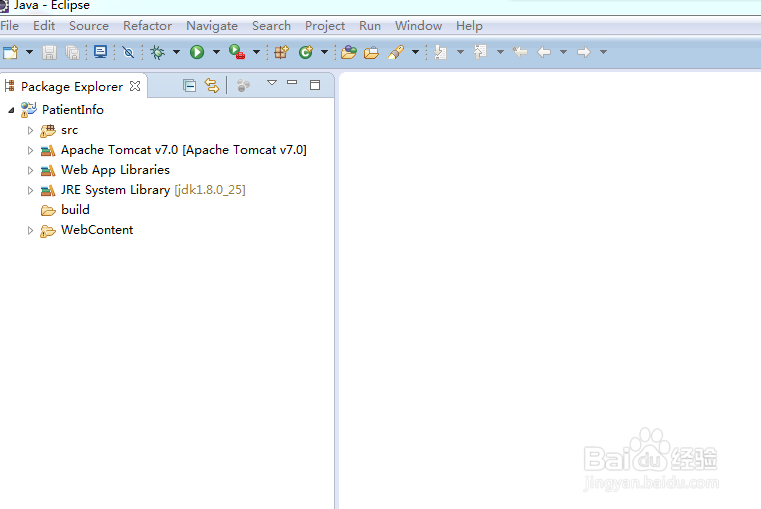Click the Debug bug icon

tap(157, 52)
